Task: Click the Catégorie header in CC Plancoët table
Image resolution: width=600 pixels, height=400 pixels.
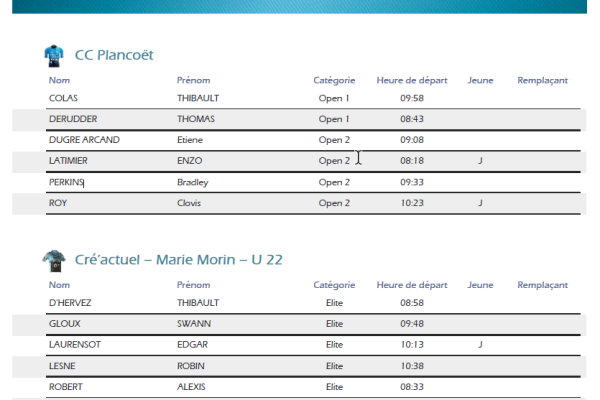Action: point(334,81)
